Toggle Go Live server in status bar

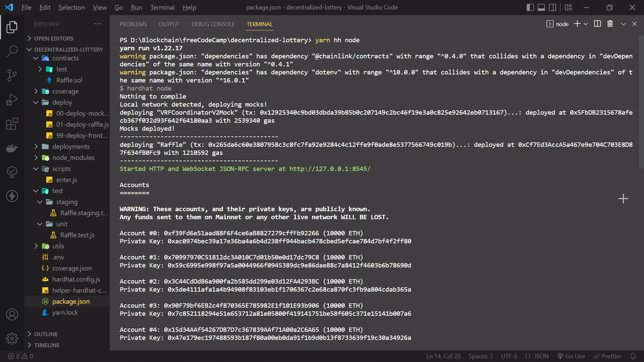pos(571,356)
